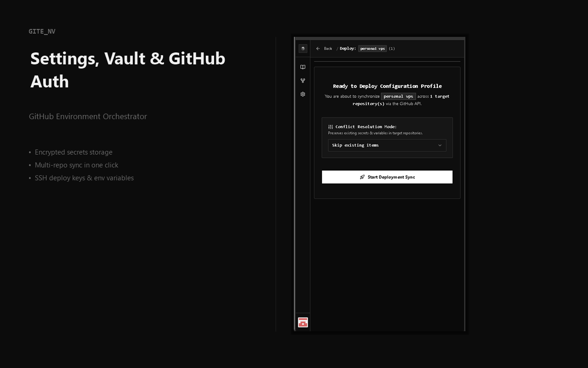Click the GitHub Environment Orchestrator subtitle

(x=88, y=116)
